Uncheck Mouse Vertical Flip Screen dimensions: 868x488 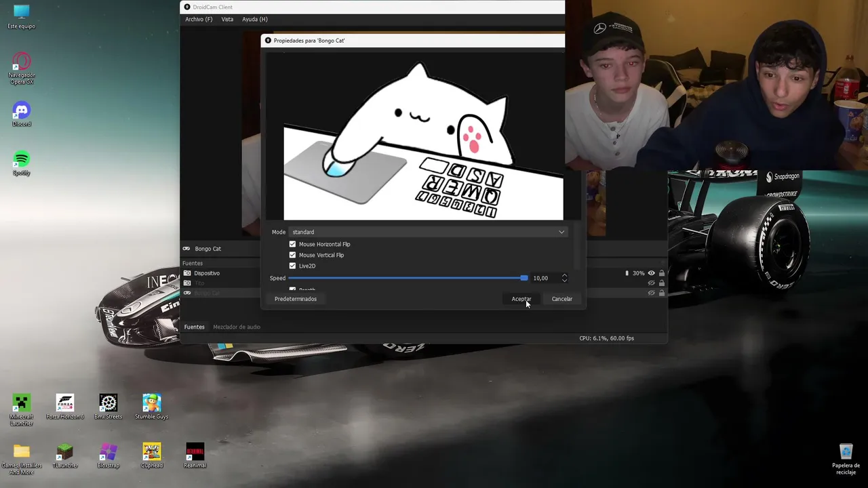pos(293,255)
